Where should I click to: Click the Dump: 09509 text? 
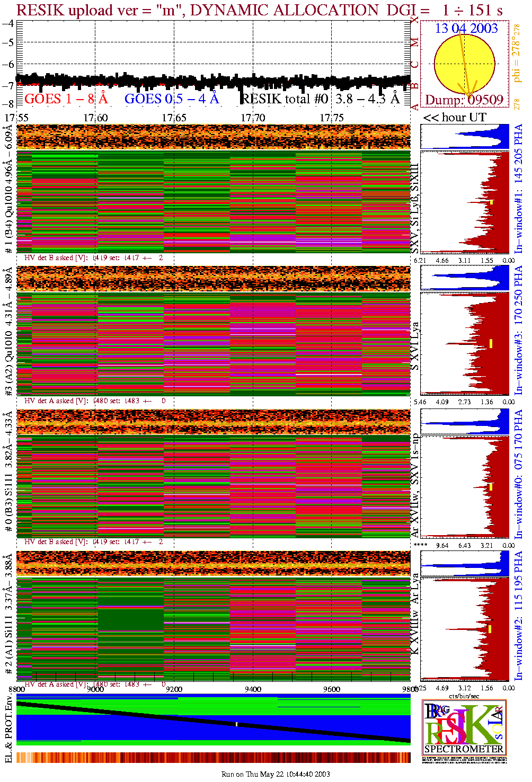464,100
